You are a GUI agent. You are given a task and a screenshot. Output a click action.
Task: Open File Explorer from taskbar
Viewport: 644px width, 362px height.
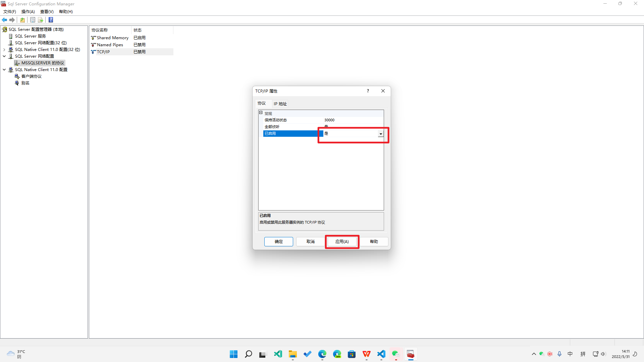point(293,354)
